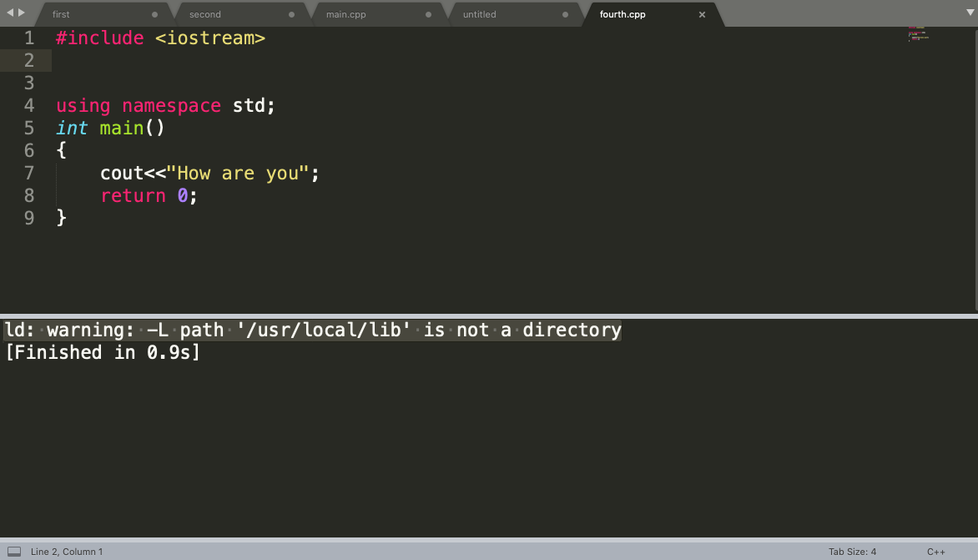Click the unsaved dot on the second tab

292,14
